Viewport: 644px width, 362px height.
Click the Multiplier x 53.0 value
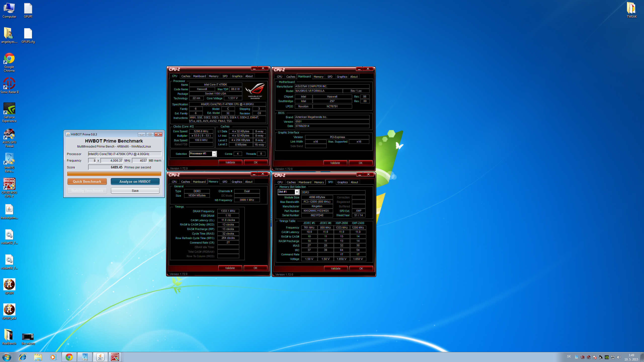click(x=201, y=136)
